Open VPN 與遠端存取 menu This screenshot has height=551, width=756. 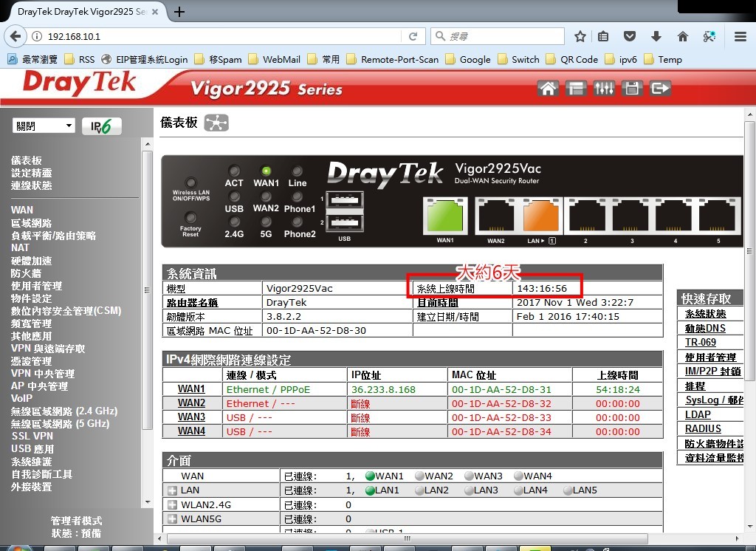(48, 349)
